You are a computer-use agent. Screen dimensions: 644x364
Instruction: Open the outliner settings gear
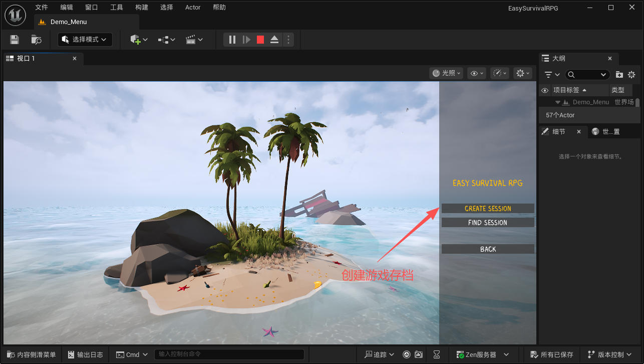coord(631,75)
